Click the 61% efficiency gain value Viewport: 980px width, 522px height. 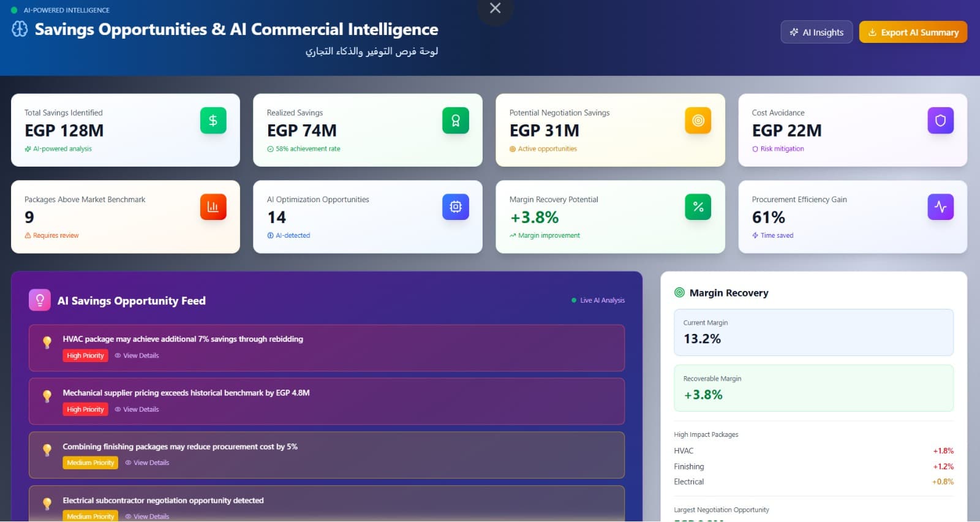coord(769,217)
